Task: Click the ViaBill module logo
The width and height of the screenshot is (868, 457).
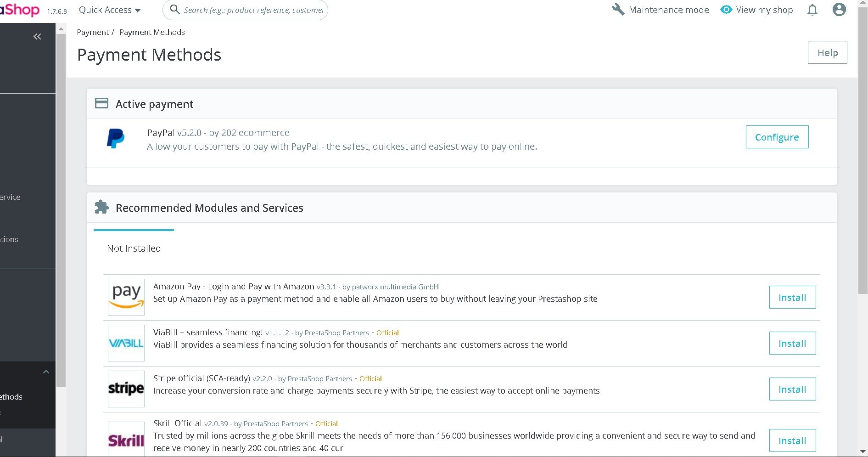Action: (x=126, y=343)
